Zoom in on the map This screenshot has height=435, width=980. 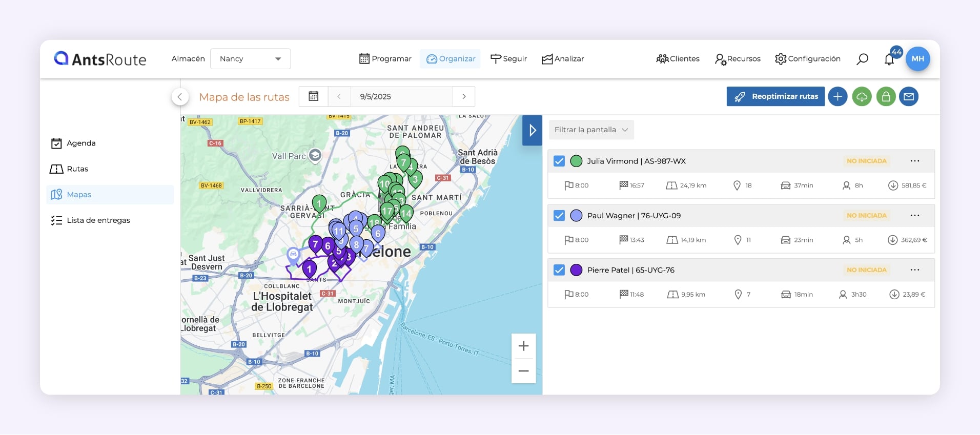[523, 346]
